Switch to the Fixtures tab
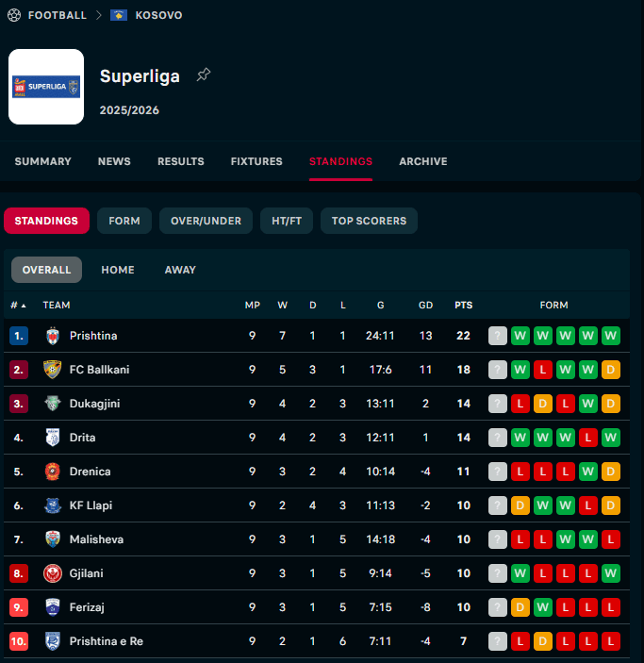 (256, 161)
